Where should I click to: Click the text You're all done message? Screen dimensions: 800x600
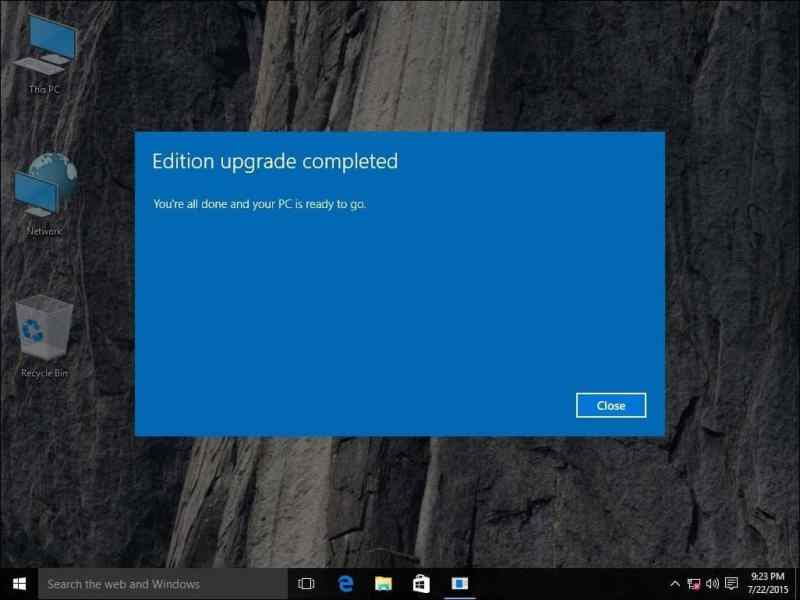click(259, 204)
